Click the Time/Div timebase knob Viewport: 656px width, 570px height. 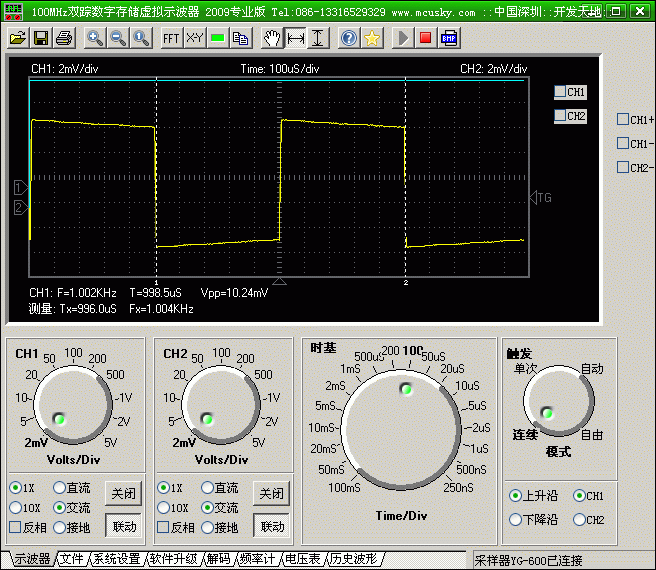coord(404,418)
